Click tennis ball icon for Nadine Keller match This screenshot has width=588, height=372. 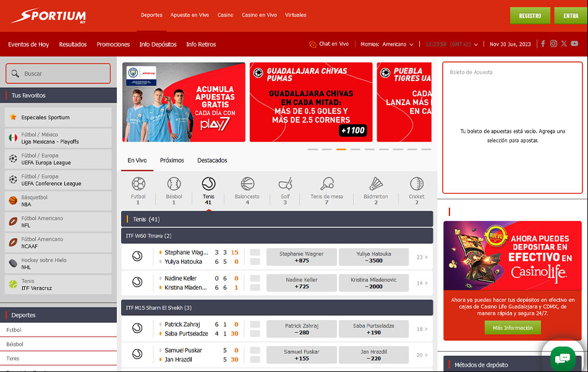(x=137, y=282)
